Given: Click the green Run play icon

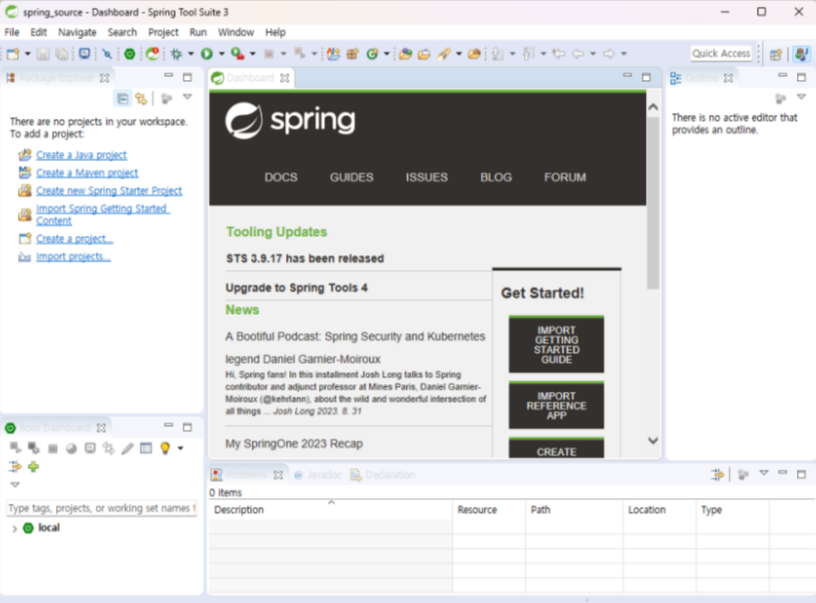Looking at the screenshot, I should 207,54.
